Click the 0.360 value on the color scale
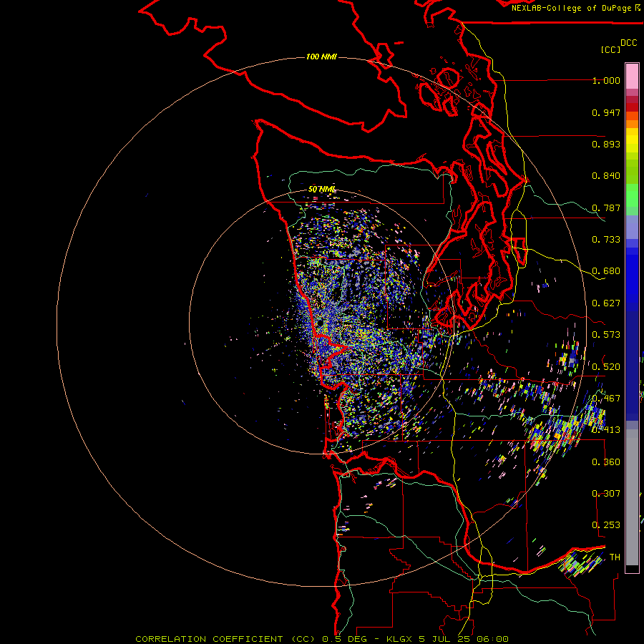Viewport: 644px width, 644px height. point(606,462)
